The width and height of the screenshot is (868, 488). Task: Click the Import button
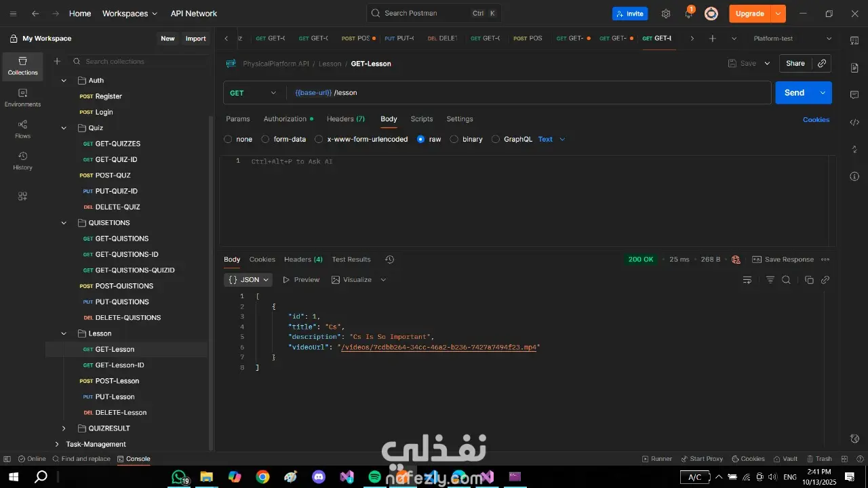196,39
